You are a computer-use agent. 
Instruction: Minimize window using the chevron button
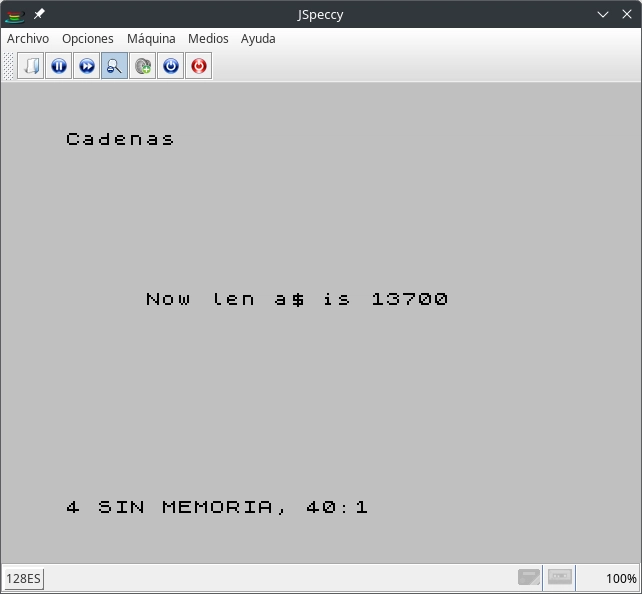pos(603,14)
